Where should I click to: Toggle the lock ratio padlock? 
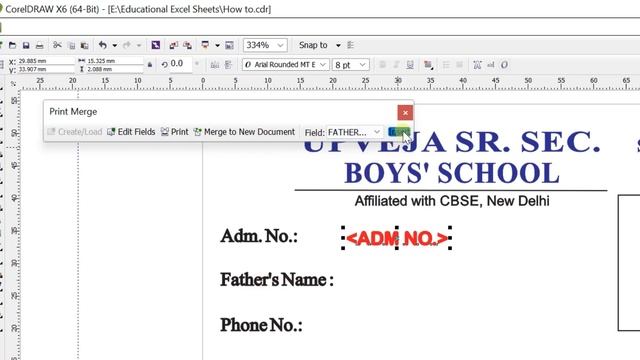click(150, 65)
